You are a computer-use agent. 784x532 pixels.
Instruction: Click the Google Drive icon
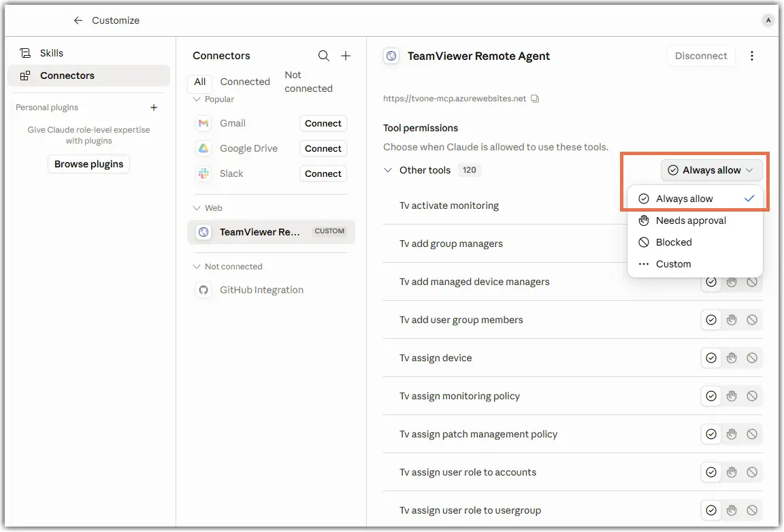coord(203,148)
